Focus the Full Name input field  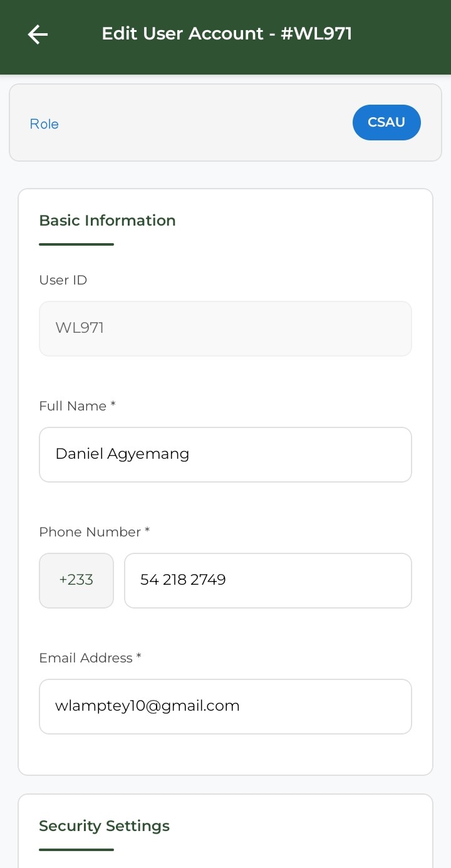pos(225,454)
